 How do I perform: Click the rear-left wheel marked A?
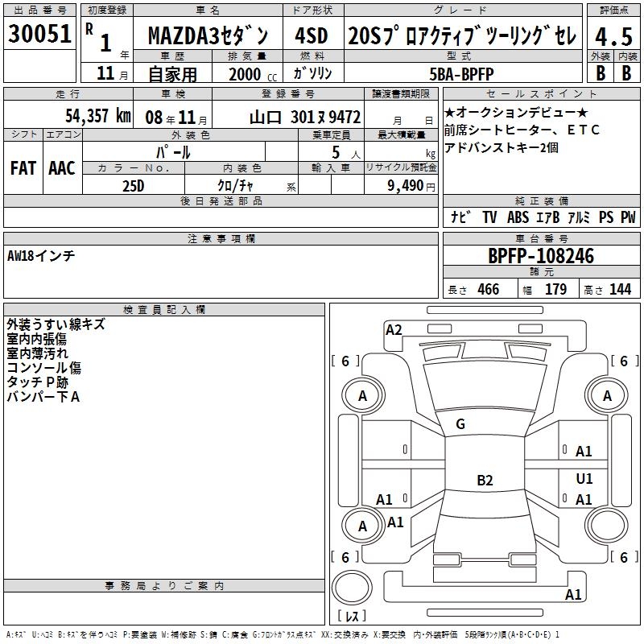362,526
